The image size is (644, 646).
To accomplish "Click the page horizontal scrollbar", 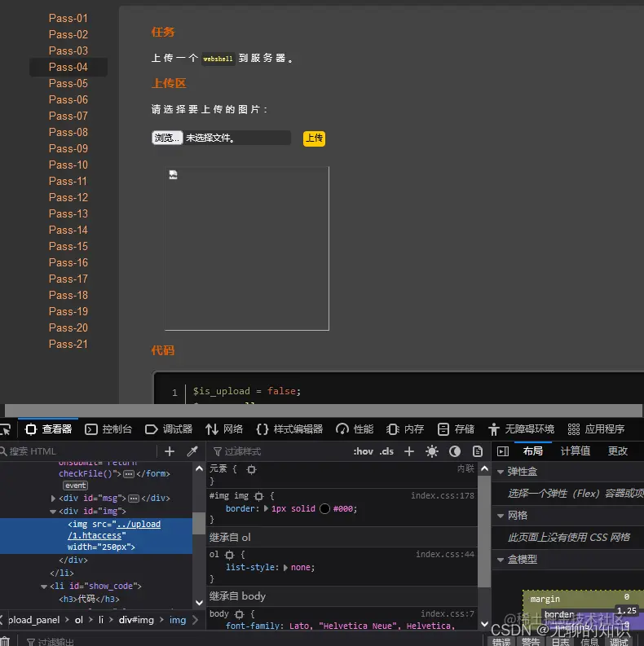I will 324,411.
